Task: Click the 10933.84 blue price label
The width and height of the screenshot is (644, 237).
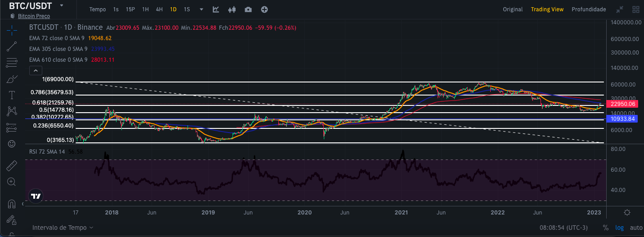Action: coord(622,119)
